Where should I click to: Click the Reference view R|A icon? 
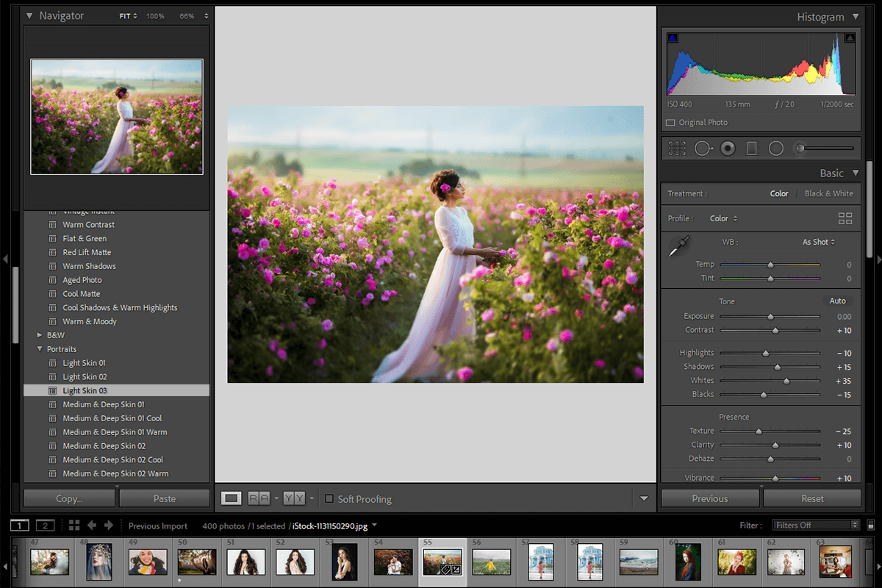[x=259, y=498]
